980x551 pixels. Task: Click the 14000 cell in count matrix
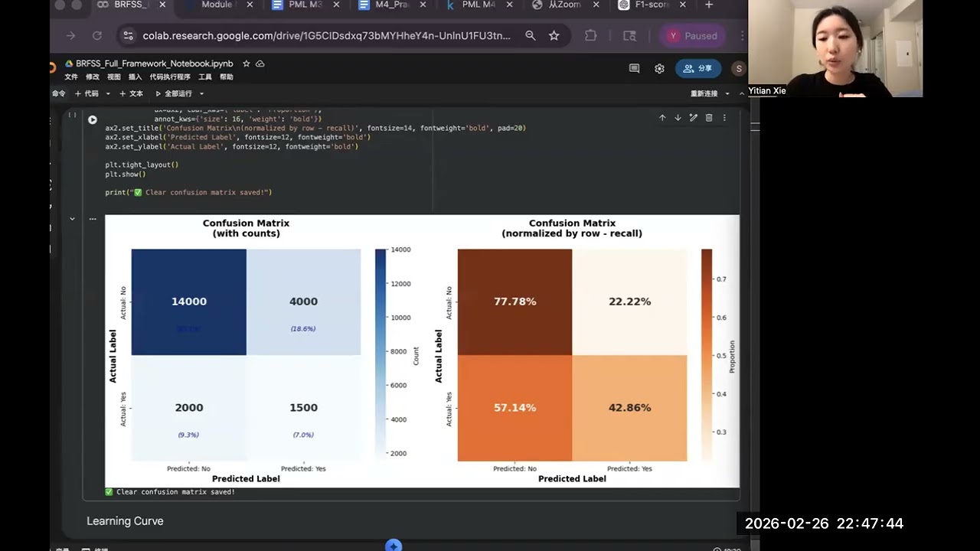click(189, 302)
